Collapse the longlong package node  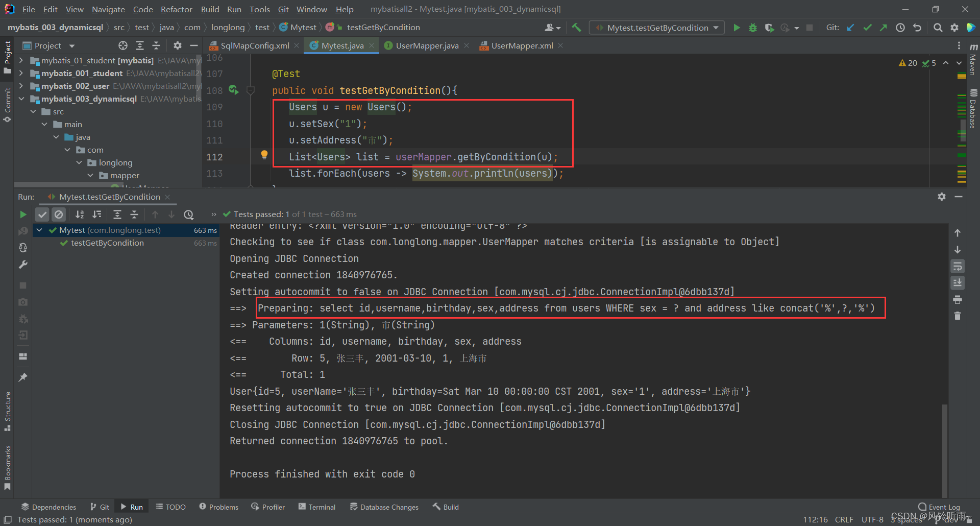pos(79,162)
